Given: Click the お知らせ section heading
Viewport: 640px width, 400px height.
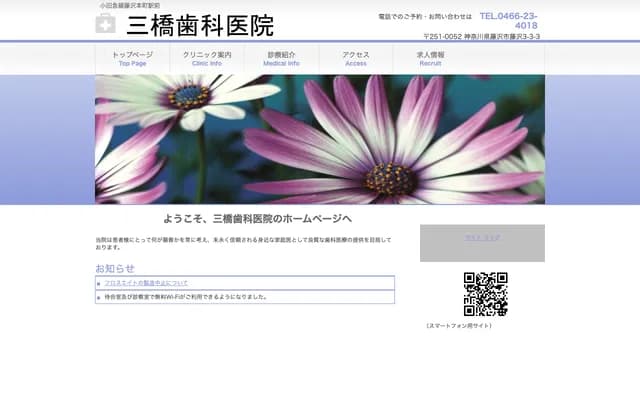Looking at the screenshot, I should coord(115,268).
